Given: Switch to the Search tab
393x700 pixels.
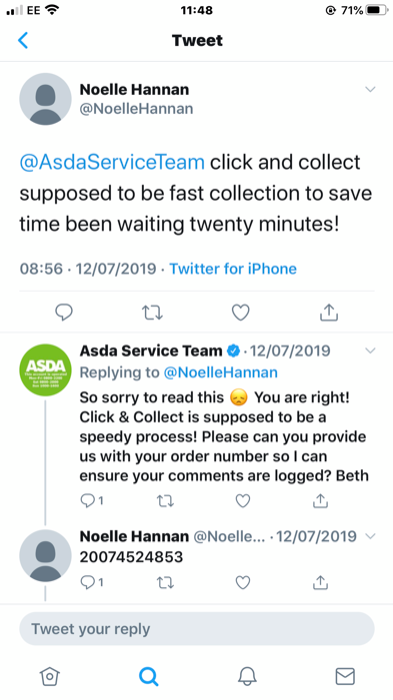Looking at the screenshot, I should click(148, 676).
